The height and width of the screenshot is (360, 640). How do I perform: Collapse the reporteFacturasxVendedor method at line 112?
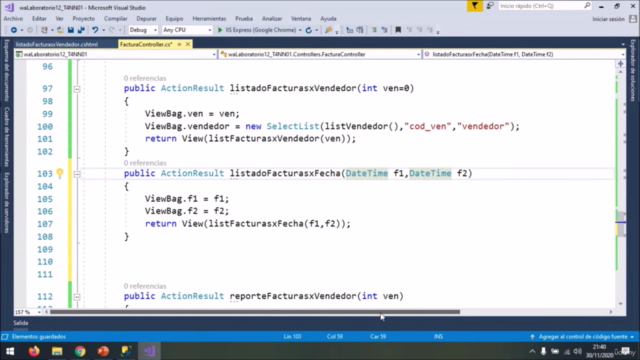tap(77, 297)
